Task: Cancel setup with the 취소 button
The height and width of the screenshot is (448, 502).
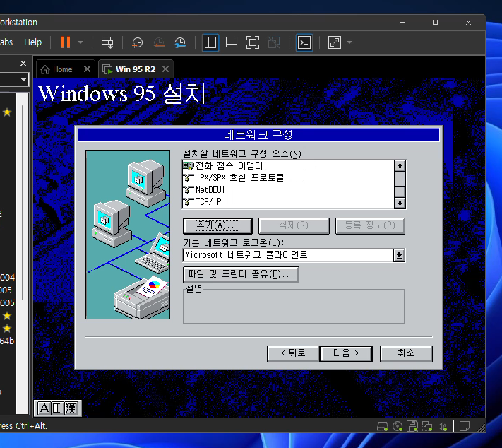Action: (x=406, y=353)
